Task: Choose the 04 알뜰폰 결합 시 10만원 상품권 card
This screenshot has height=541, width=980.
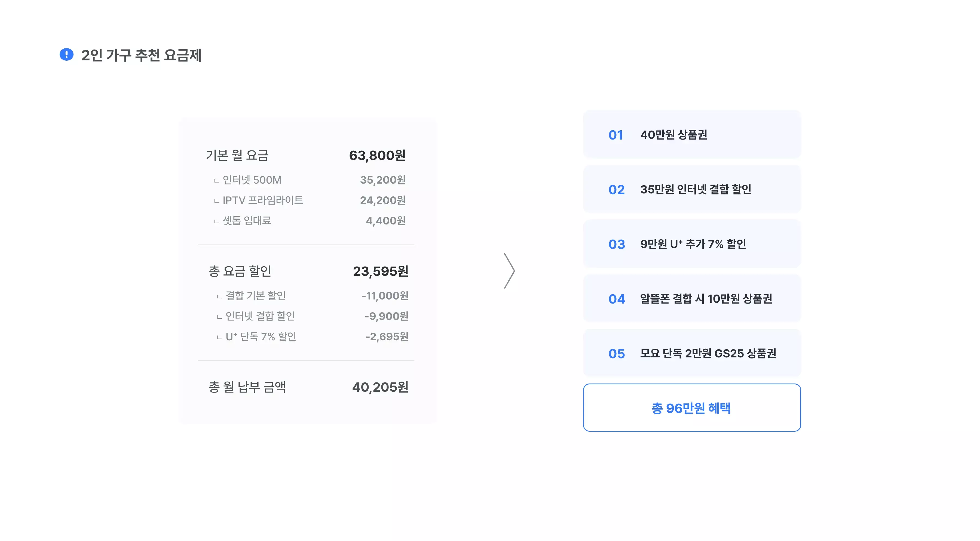Action: (x=692, y=299)
